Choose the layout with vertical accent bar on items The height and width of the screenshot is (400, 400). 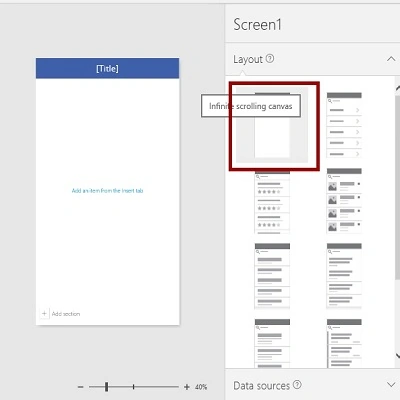click(344, 343)
